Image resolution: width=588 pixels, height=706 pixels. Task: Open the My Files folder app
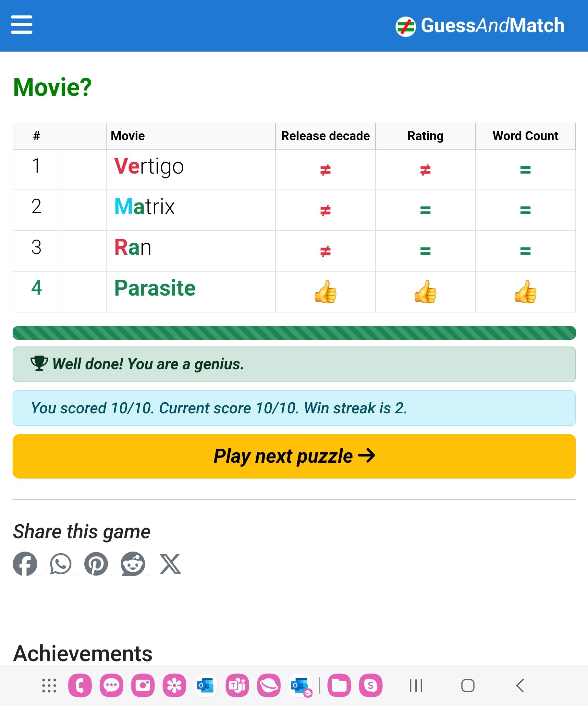point(339,686)
